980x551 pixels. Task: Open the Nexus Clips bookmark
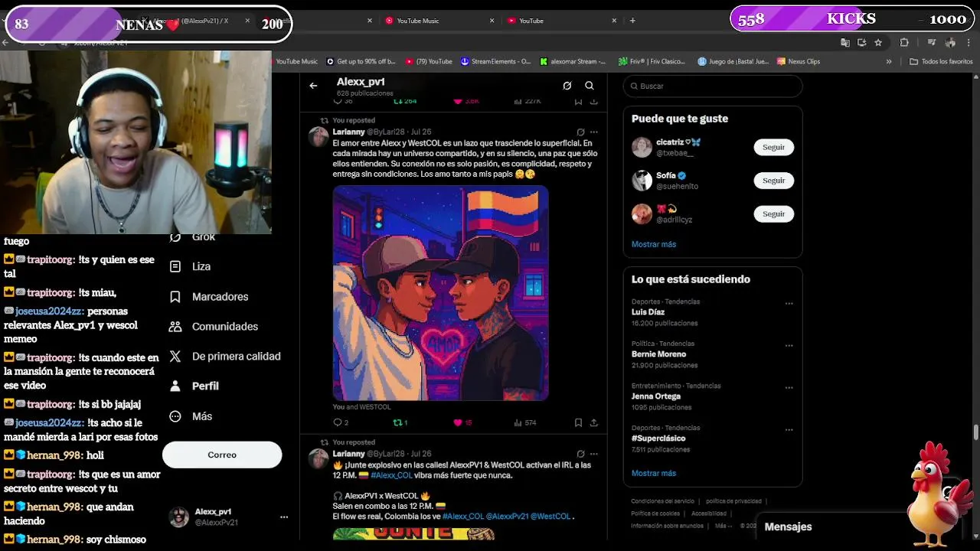coord(799,61)
